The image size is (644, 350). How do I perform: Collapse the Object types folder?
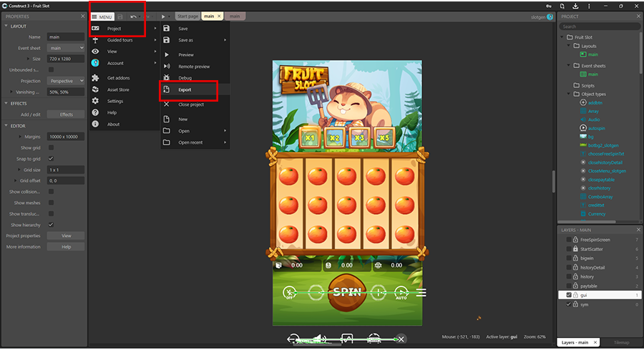[x=570, y=94]
